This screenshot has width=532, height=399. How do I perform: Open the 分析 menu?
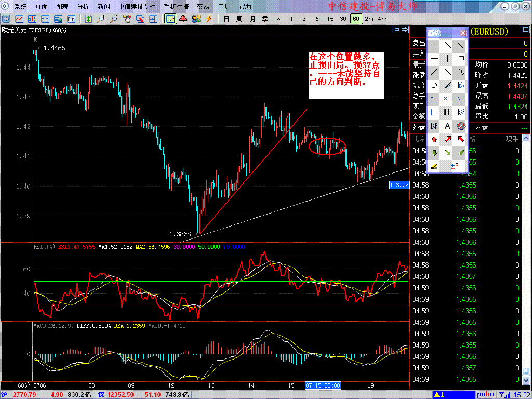pos(83,6)
